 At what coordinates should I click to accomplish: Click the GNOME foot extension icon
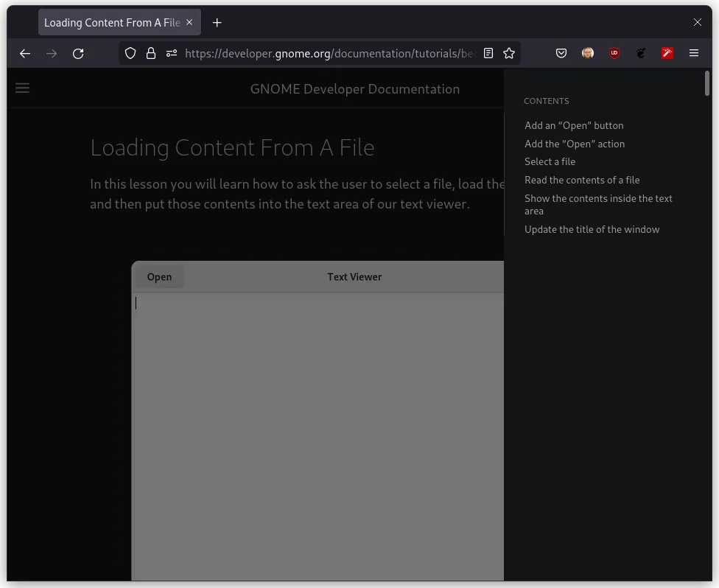pyautogui.click(x=641, y=53)
